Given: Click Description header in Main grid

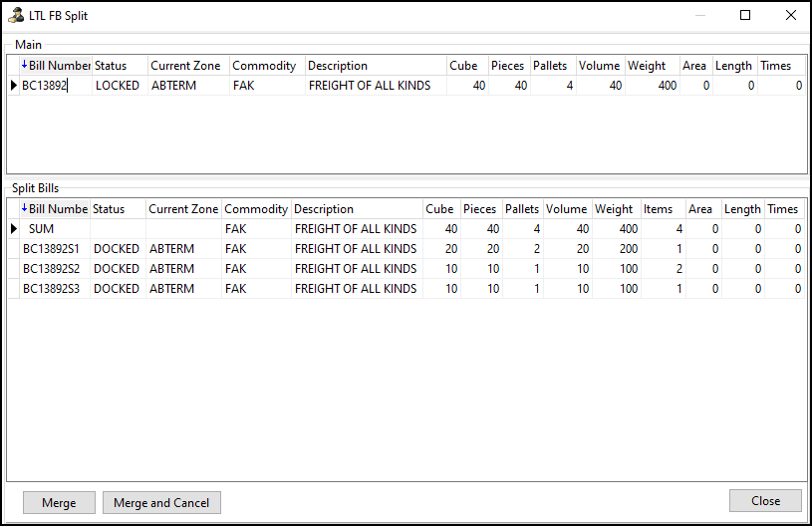Looking at the screenshot, I should 376,66.
